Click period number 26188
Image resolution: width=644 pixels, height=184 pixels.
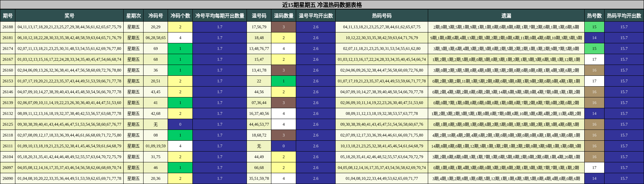tap(8, 27)
